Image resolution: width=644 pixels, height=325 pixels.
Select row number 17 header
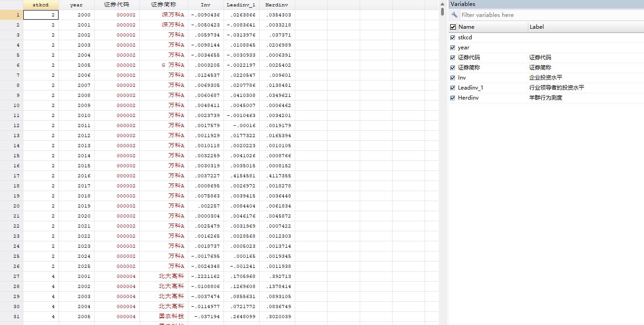click(11, 176)
